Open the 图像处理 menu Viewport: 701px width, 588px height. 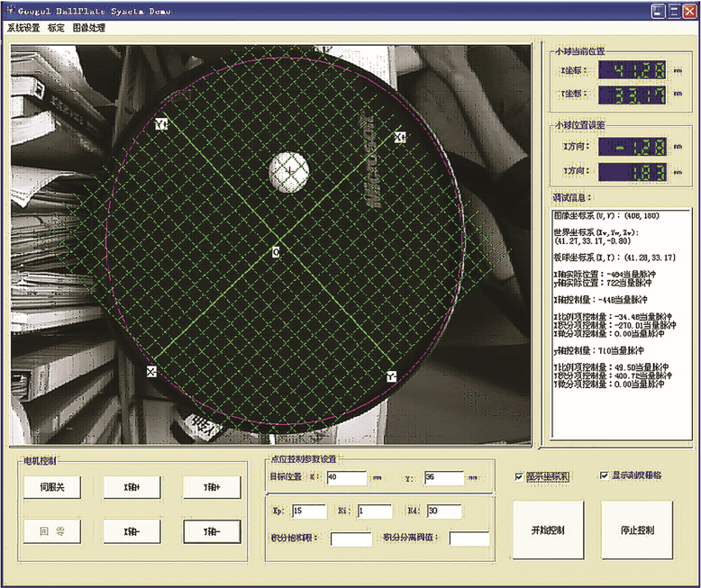90,28
